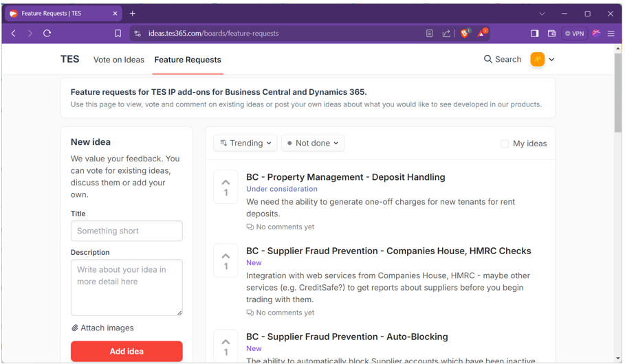Expand the tab search chevron

542,14
